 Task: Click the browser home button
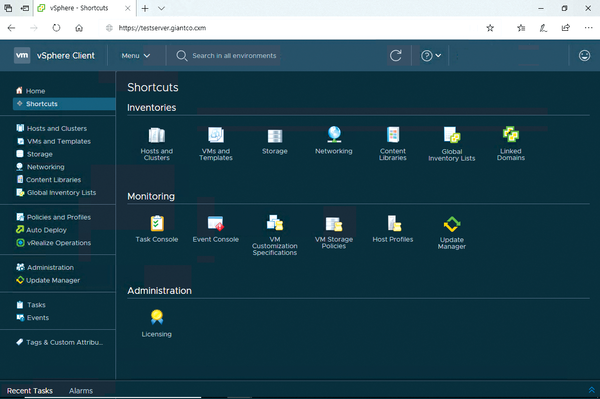pos(79,28)
